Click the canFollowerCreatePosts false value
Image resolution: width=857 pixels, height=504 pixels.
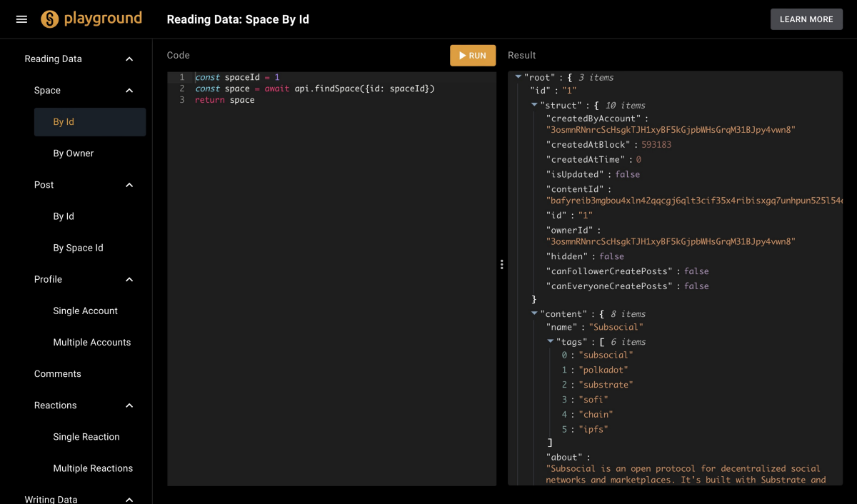click(x=696, y=271)
